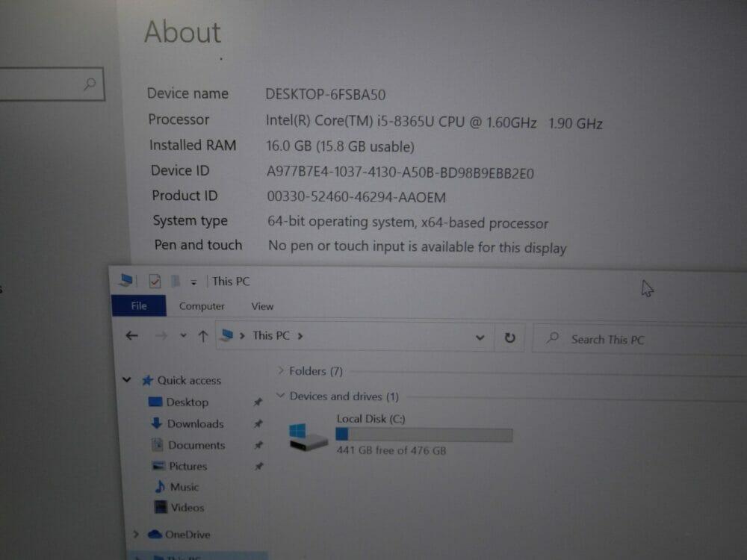
Task: Click the Documents folder icon
Action: (x=158, y=445)
